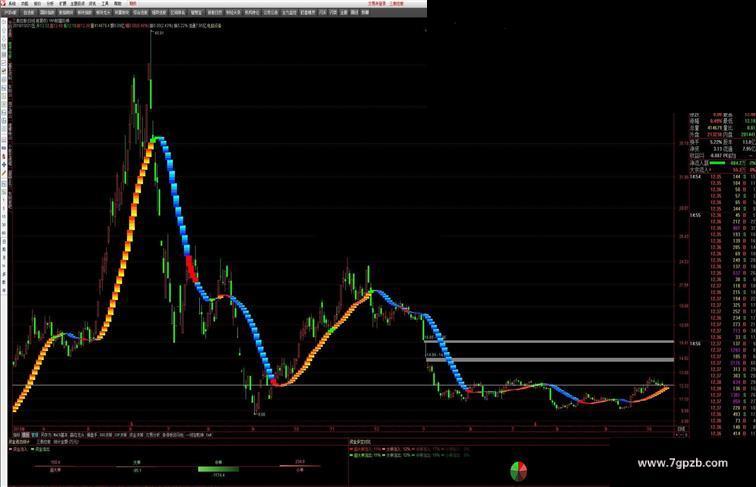The height and width of the screenshot is (487, 756).
Task: Click the F10 toolbar button
Action: 322,13
